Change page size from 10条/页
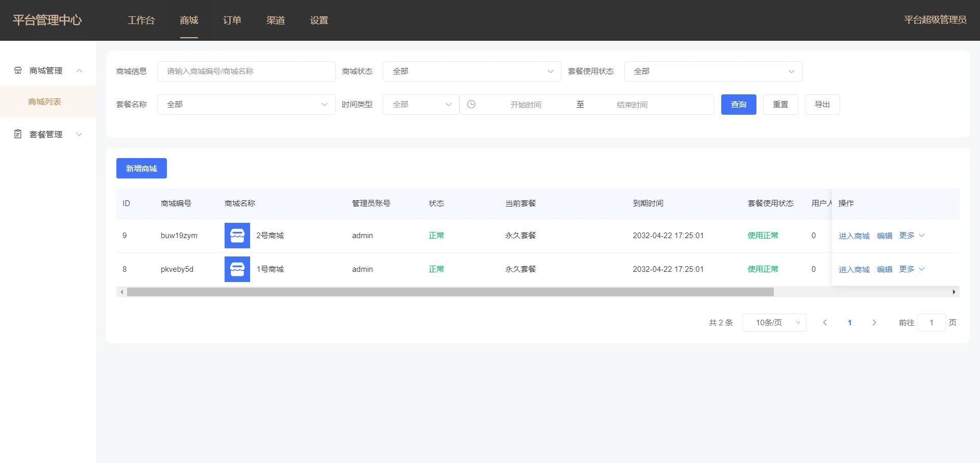This screenshot has width=980, height=463. 774,323
